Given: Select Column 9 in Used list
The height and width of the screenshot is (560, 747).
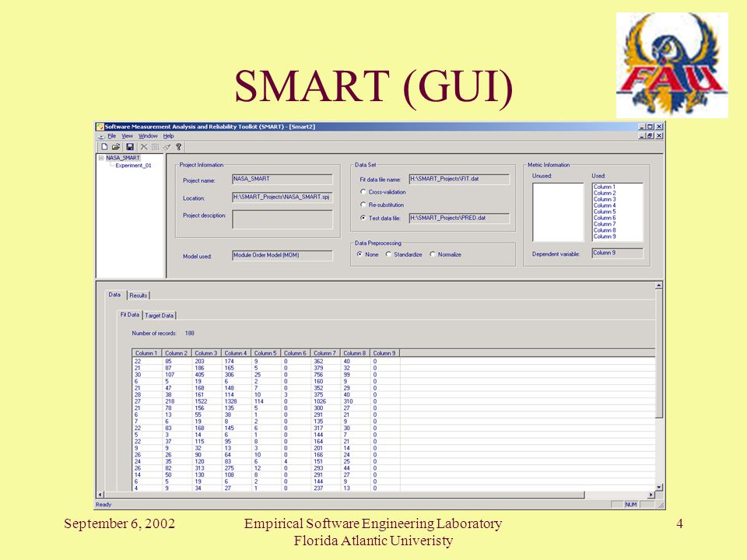Looking at the screenshot, I should 605,236.
